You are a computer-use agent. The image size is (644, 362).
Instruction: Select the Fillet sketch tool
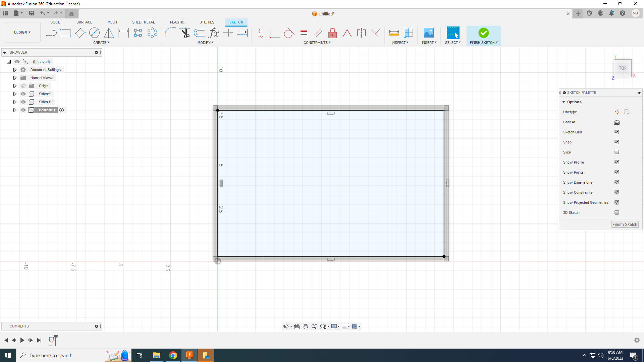[x=170, y=33]
